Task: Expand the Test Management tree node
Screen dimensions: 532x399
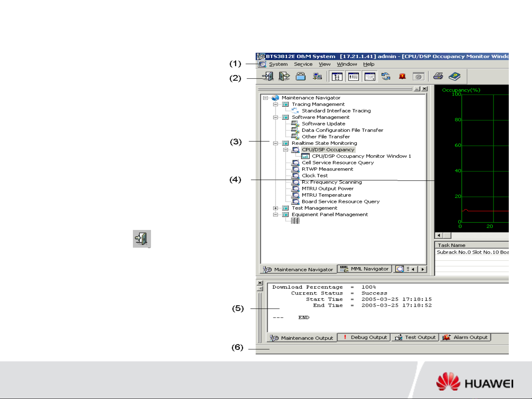Action: (x=275, y=208)
